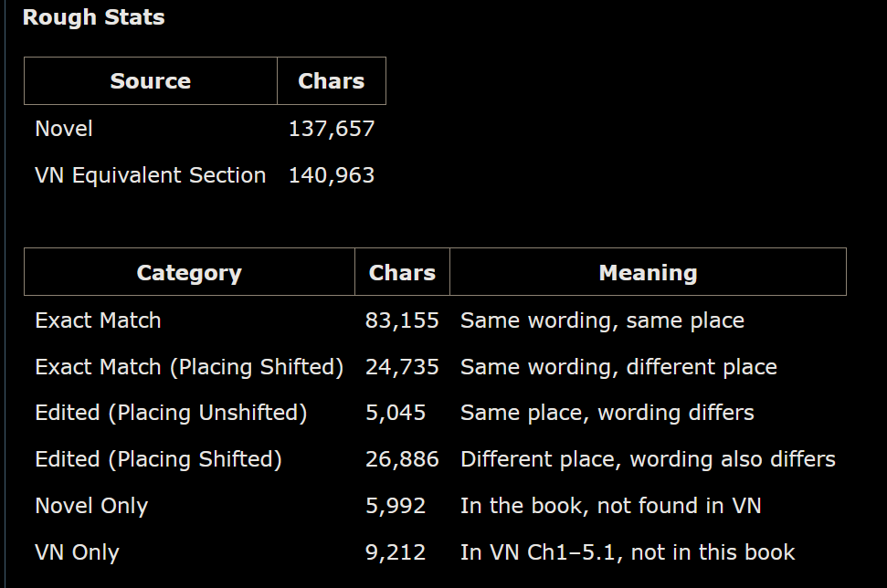Click the Novel row label

[x=64, y=129]
